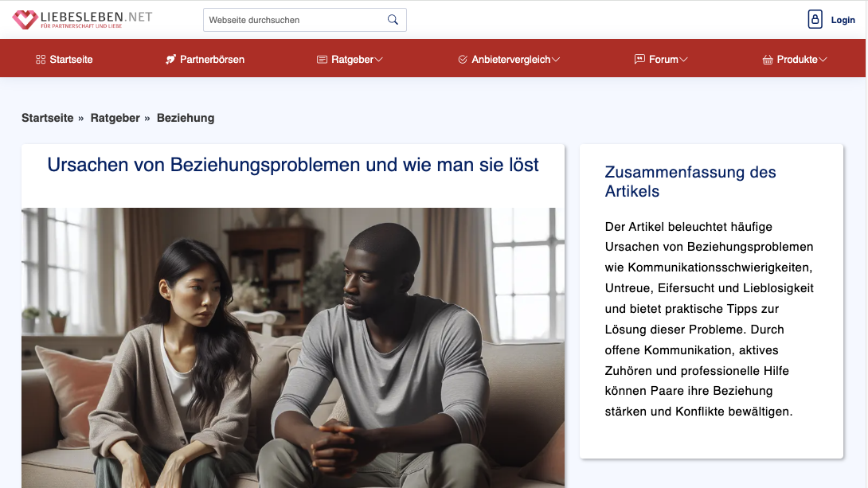Click the megaphone icon beside Partnerbörsen
The width and height of the screenshot is (868, 488).
coord(170,58)
